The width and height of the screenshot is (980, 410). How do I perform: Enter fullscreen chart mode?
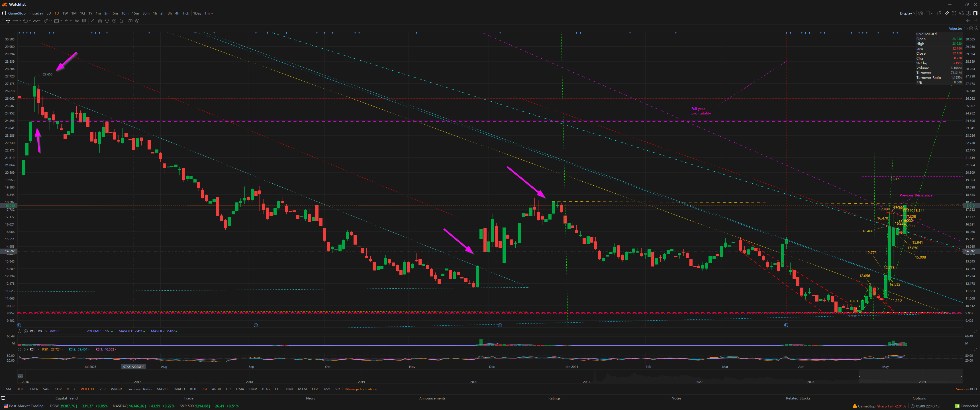point(954,13)
